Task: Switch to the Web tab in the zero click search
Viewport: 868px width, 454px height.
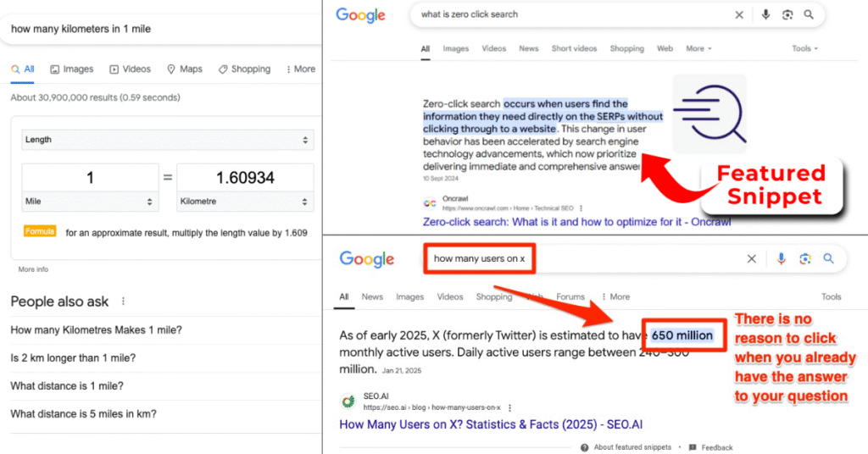Action: (x=665, y=48)
